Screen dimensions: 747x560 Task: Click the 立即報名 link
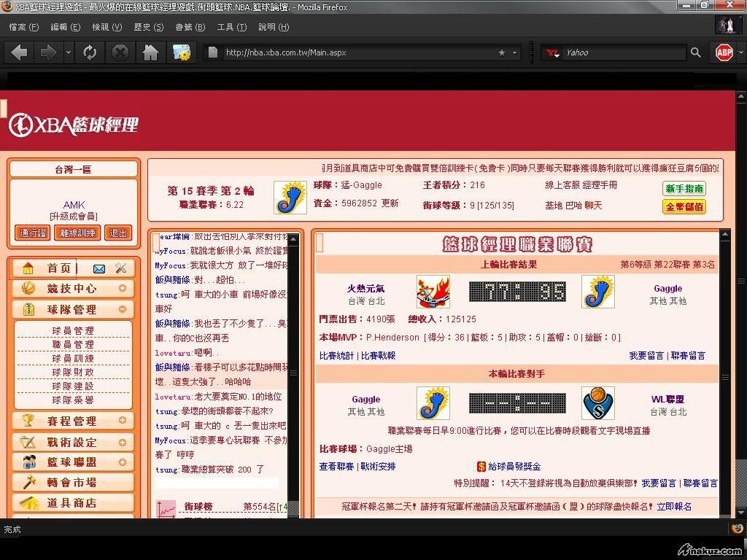(674, 506)
